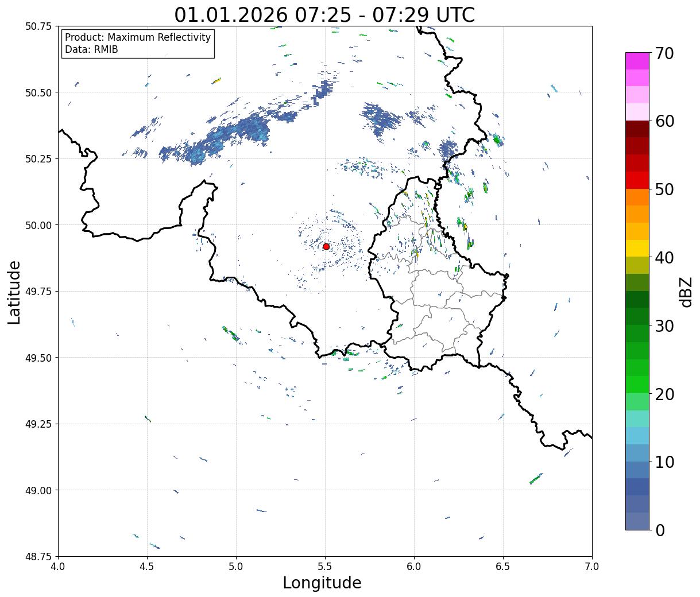This screenshot has width=700, height=597.
Task: Click the 50.00 latitude tick label
Action: pyautogui.click(x=39, y=225)
